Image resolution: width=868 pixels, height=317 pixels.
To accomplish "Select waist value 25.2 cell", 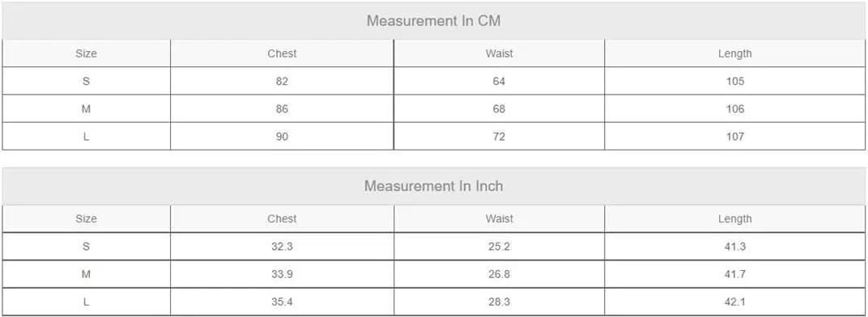I will [499, 246].
